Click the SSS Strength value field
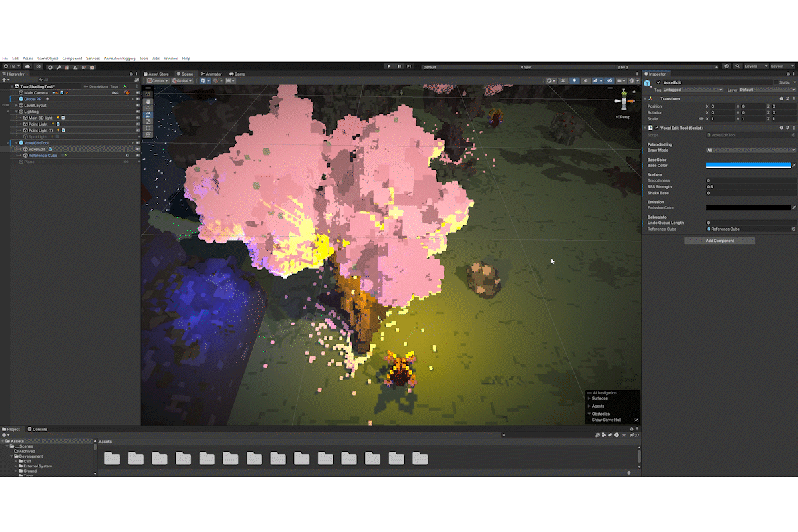The image size is (798, 532). point(751,186)
